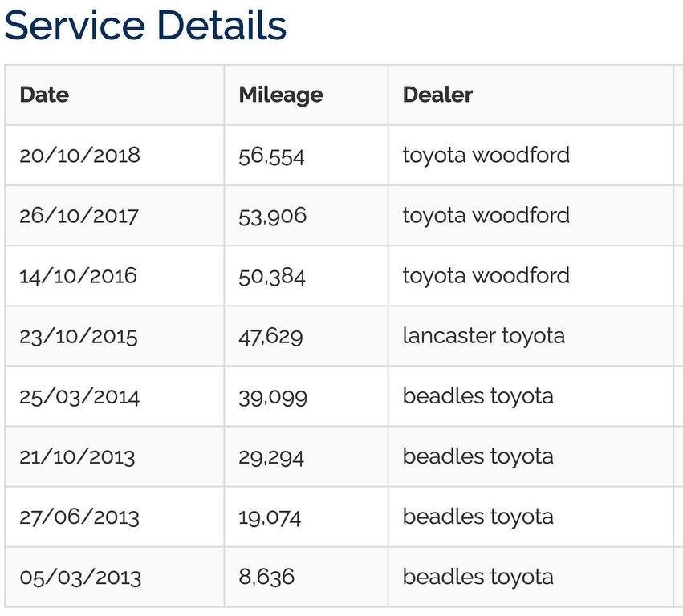Click the date 25/03/2014
This screenshot has height=616, width=683.
pos(79,396)
